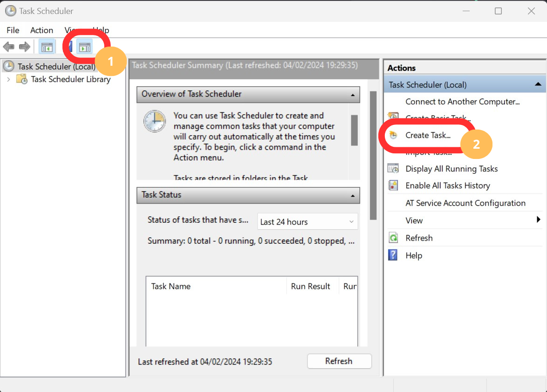547x392 pixels.
Task: Click Connect to Another Computer action
Action: (x=462, y=102)
